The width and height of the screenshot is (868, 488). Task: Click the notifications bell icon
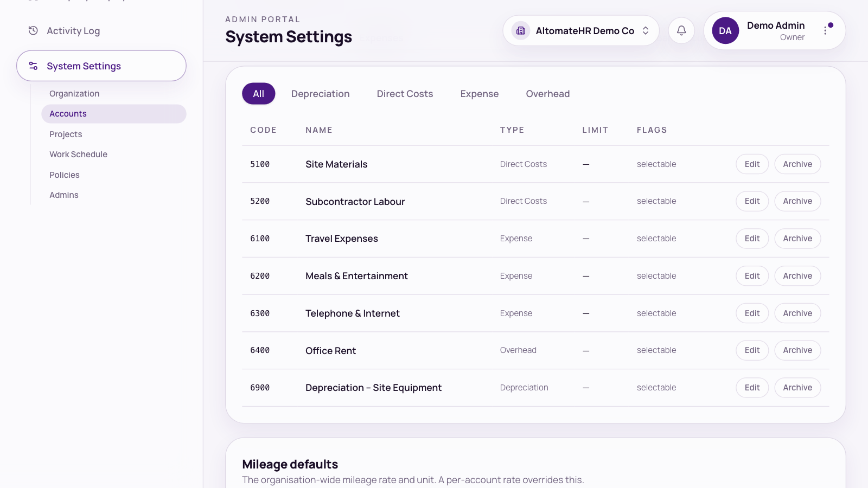681,30
